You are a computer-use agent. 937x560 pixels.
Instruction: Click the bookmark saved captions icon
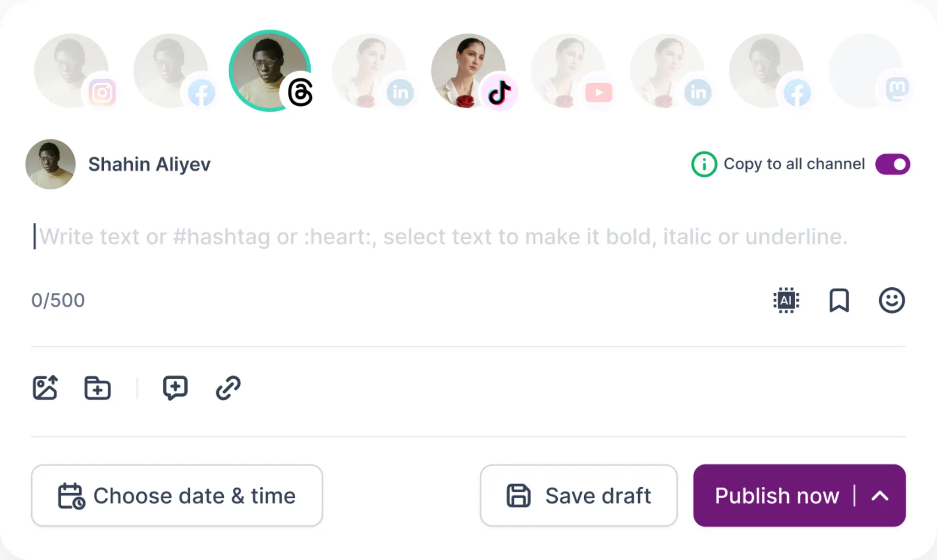(839, 301)
